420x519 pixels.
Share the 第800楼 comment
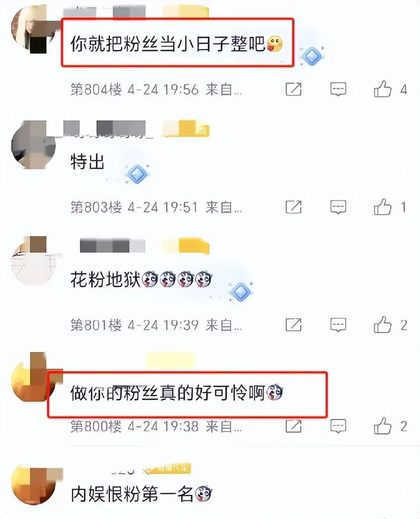pyautogui.click(x=293, y=426)
